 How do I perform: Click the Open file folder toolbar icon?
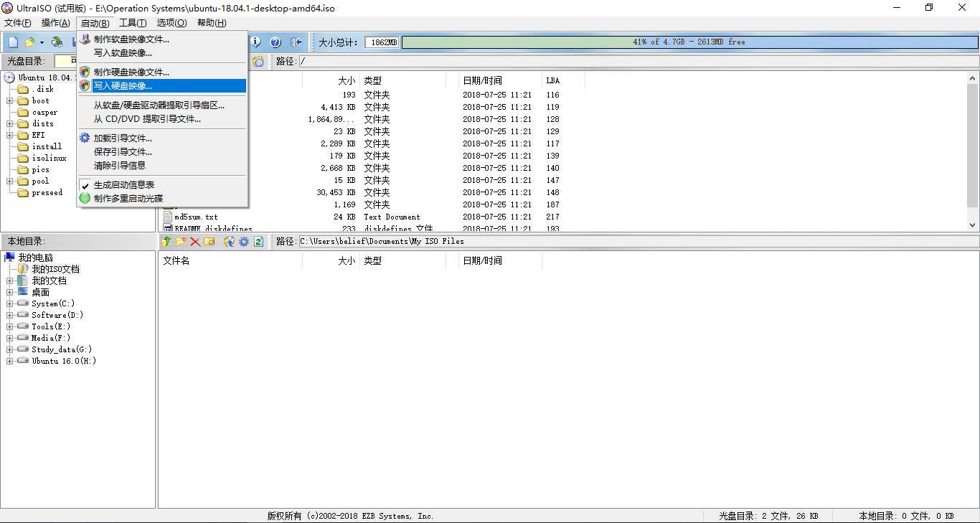click(x=30, y=42)
